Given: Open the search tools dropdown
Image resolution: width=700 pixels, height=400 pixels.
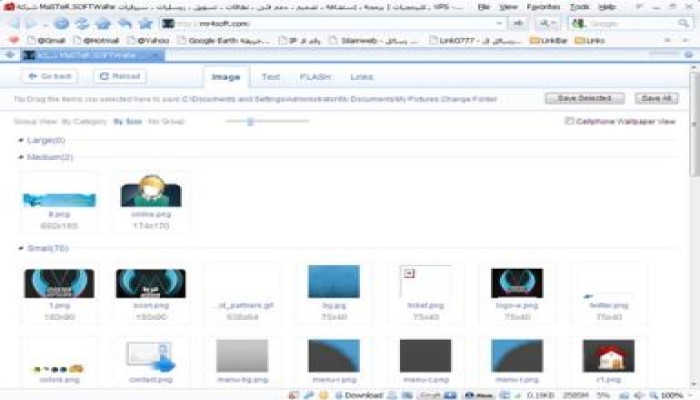Looking at the screenshot, I should click(x=547, y=23).
